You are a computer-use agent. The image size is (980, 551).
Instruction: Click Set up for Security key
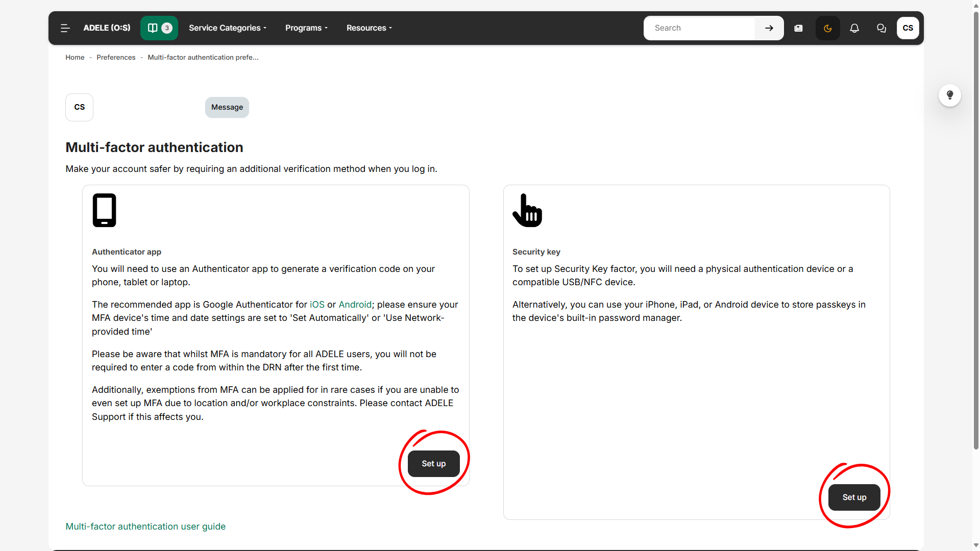click(854, 497)
